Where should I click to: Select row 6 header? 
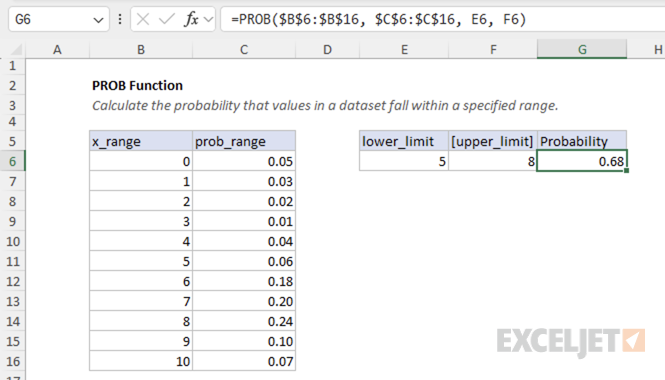tap(13, 161)
